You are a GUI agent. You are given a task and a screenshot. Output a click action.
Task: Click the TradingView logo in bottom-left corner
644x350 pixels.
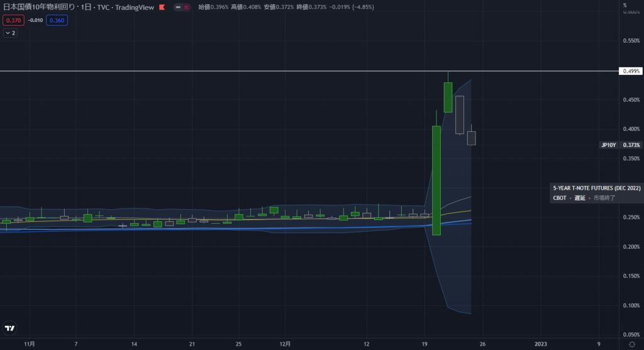click(9, 329)
